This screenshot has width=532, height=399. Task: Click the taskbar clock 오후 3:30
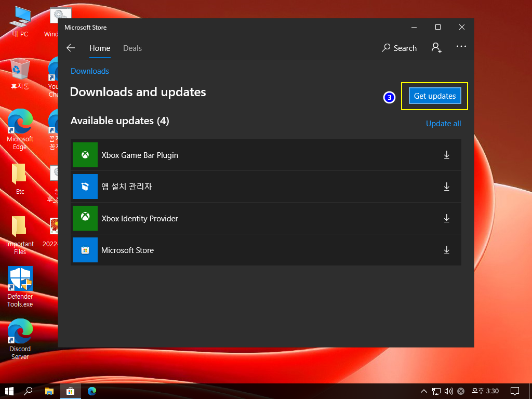tap(485, 391)
